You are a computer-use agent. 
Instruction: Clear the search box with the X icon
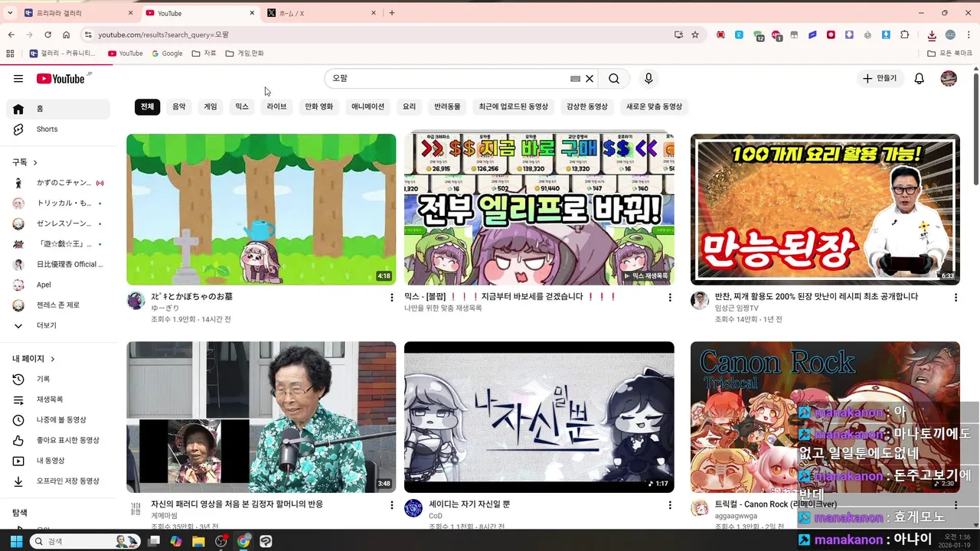pyautogui.click(x=590, y=79)
